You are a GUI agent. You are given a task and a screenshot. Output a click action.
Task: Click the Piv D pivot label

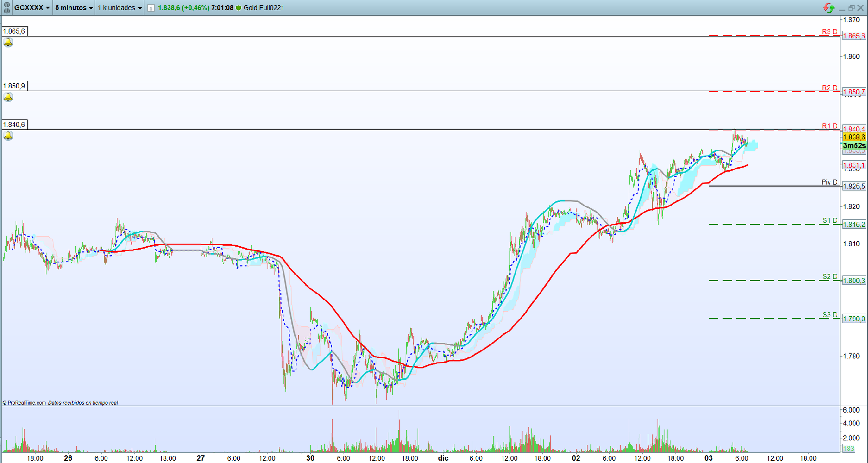(830, 182)
